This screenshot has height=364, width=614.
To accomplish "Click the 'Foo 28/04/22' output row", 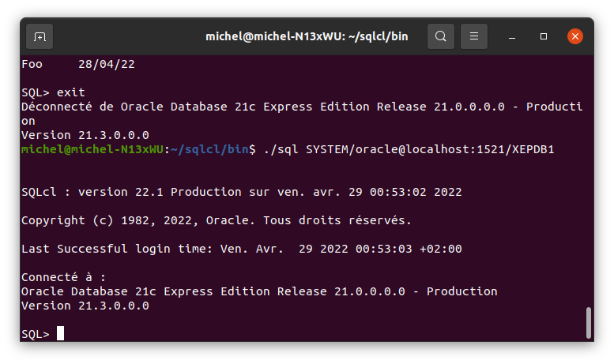I will tap(77, 64).
